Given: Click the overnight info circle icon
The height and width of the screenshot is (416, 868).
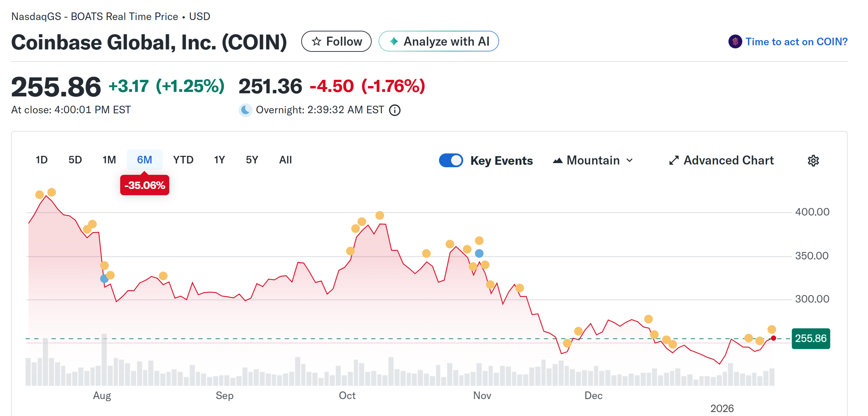Looking at the screenshot, I should pyautogui.click(x=394, y=110).
